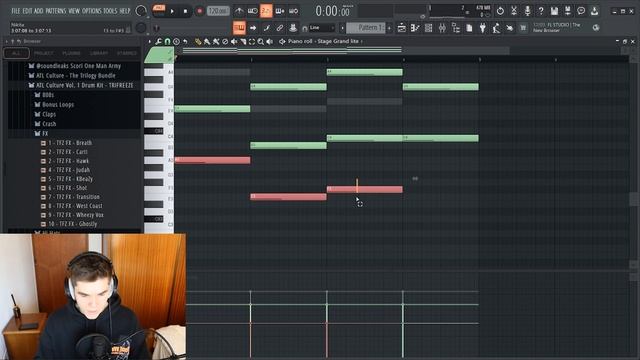
Task: Open the Mixer from toolbar
Action: [442, 28]
